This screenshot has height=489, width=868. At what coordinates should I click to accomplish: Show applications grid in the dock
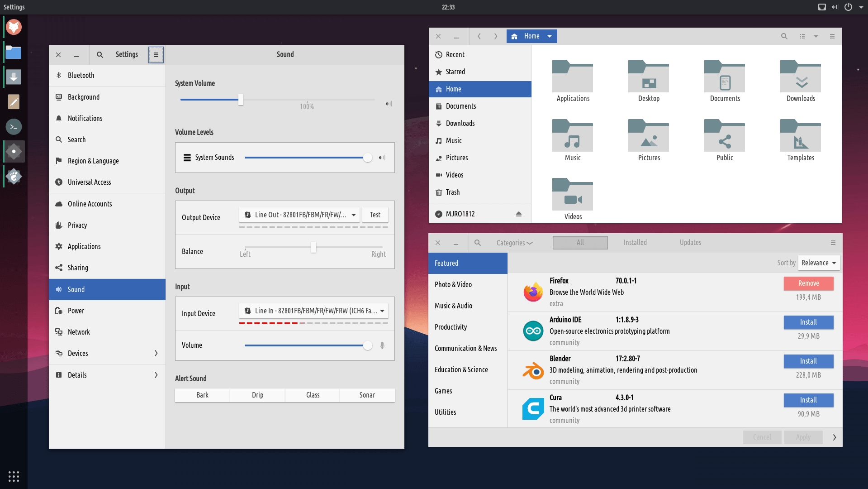coord(14,476)
